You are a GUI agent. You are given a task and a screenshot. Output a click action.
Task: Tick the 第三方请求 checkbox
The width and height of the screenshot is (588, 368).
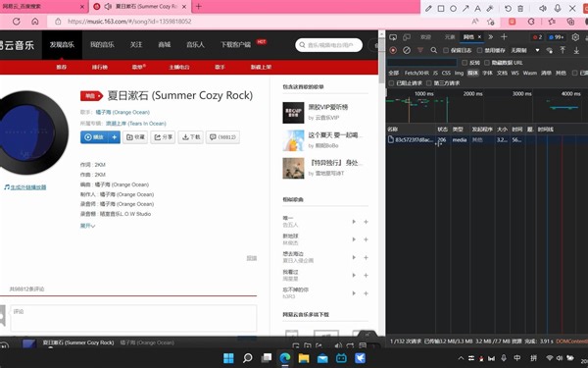tap(429, 83)
